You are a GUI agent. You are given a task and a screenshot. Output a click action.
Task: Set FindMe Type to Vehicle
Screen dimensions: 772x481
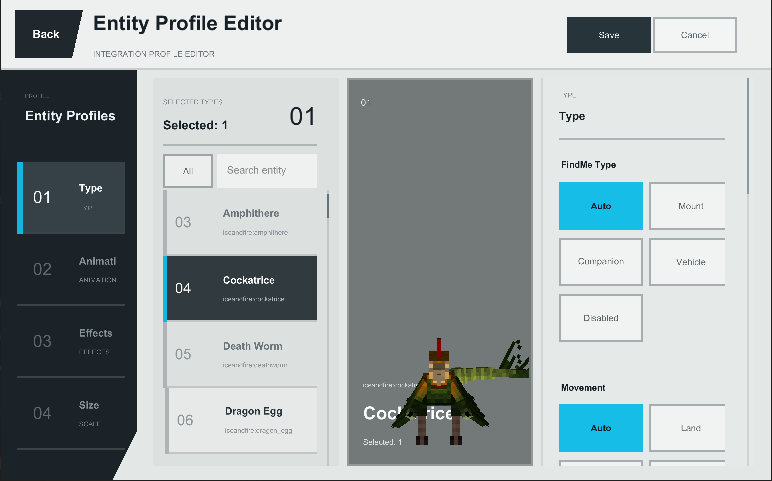tap(687, 262)
